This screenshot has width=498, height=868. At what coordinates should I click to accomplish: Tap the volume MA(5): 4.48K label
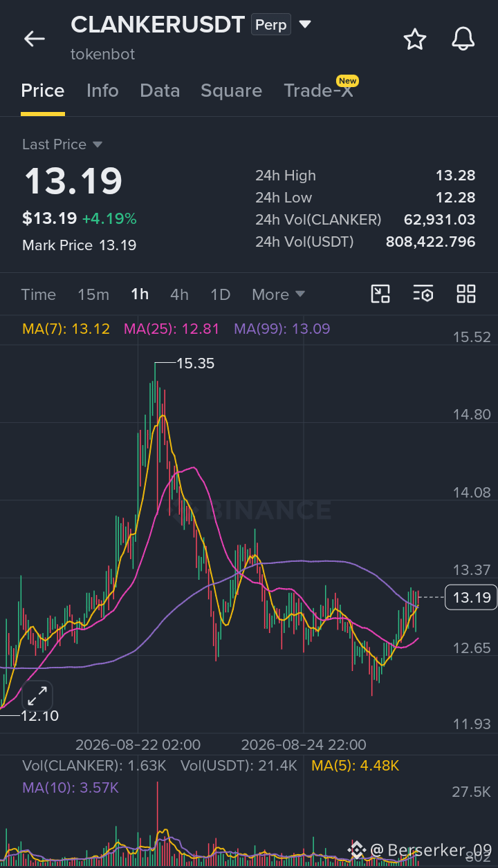click(356, 766)
